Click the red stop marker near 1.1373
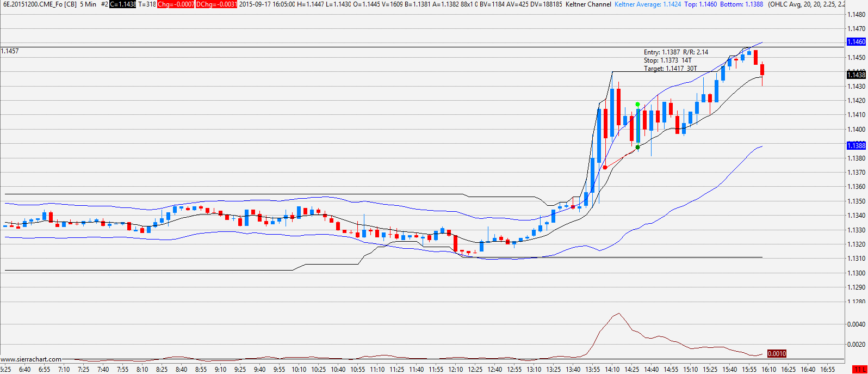 point(605,167)
